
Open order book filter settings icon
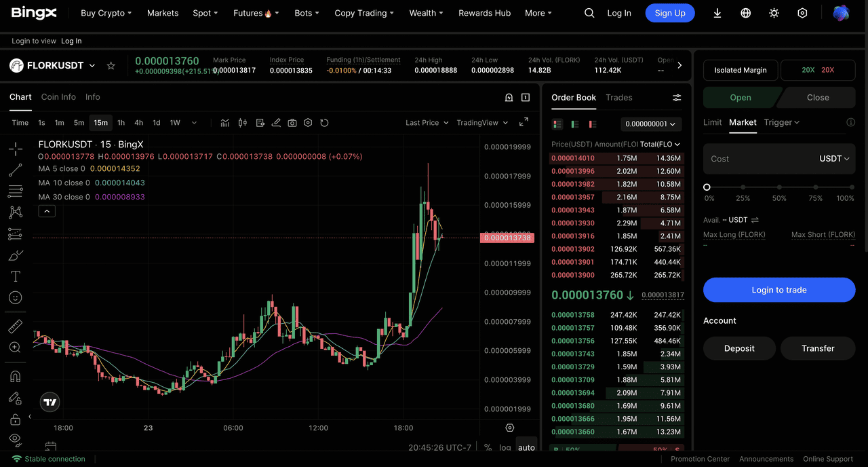click(677, 98)
